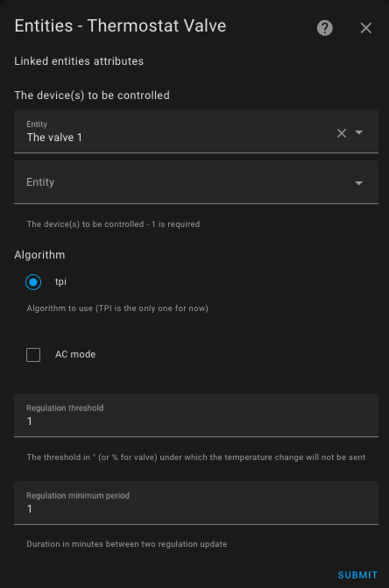
Task: Click into the empty second Entity field
Action: coord(196,182)
